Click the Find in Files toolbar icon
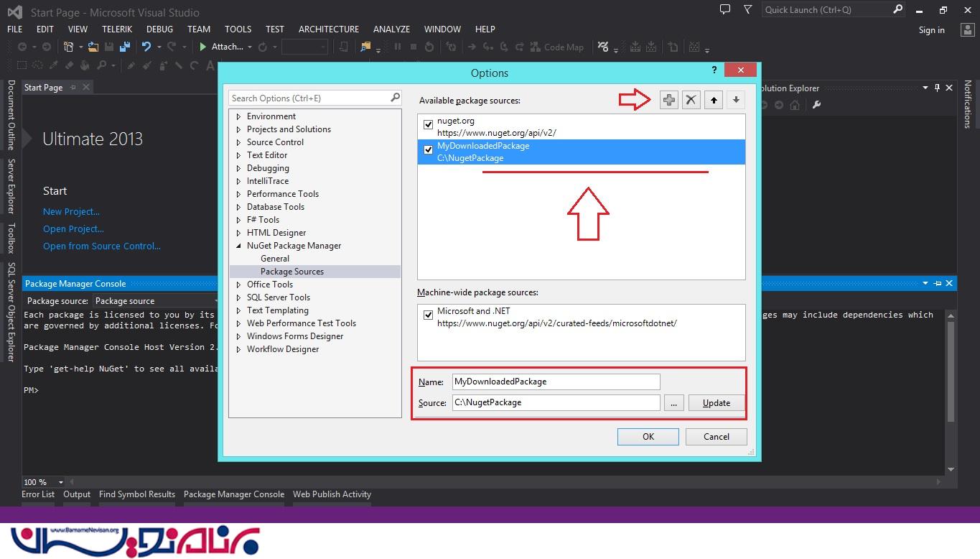This screenshot has height=559, width=980. click(366, 47)
